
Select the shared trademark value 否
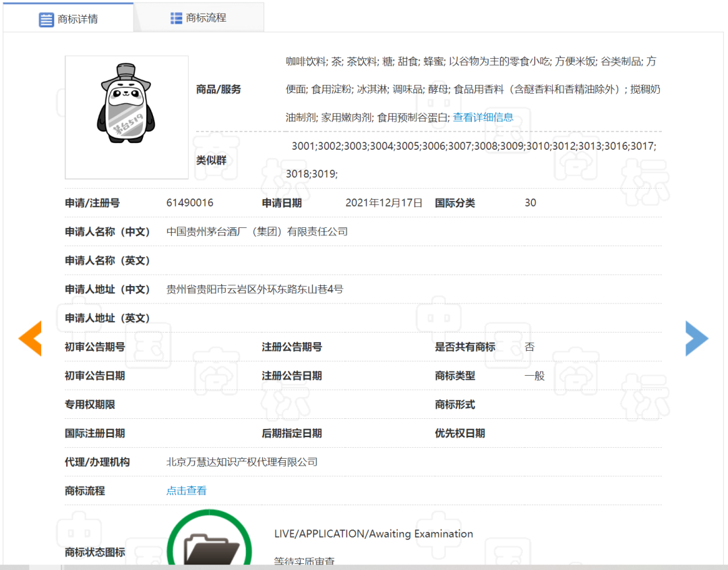[529, 347]
